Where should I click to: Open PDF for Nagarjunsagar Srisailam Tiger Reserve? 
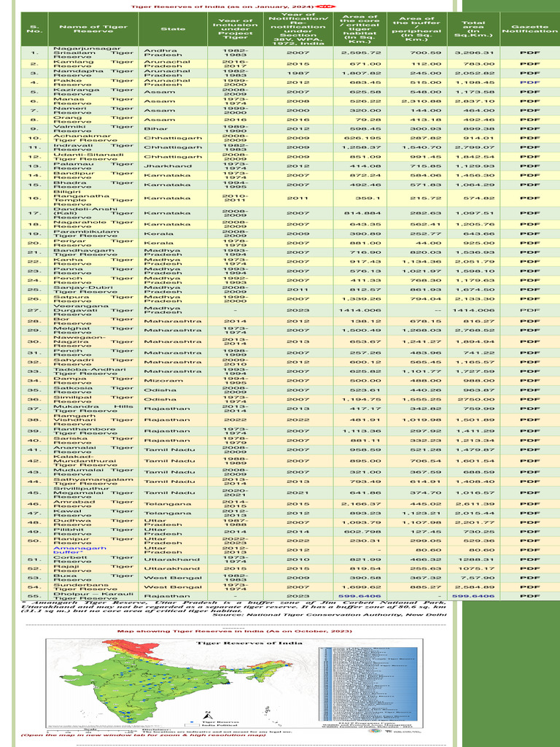click(x=529, y=53)
